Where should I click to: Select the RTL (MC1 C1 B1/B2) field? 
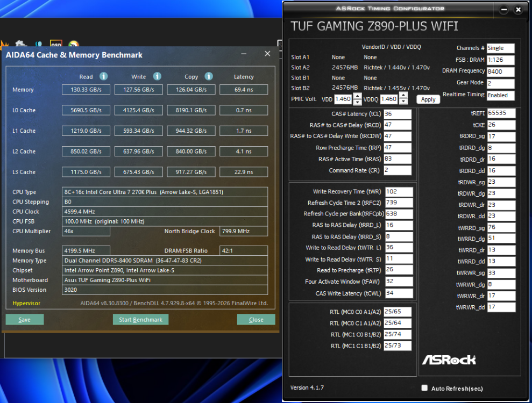click(x=398, y=346)
